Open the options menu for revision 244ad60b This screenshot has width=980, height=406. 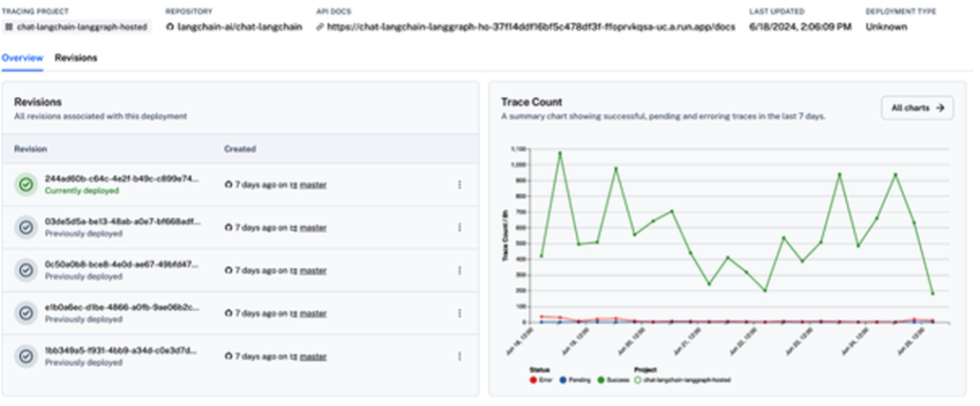459,185
